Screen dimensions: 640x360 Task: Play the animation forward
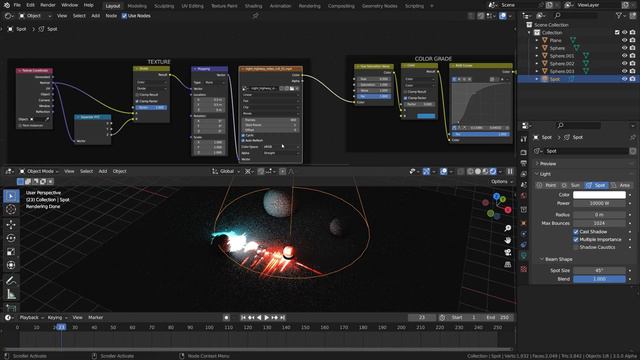tap(267, 318)
